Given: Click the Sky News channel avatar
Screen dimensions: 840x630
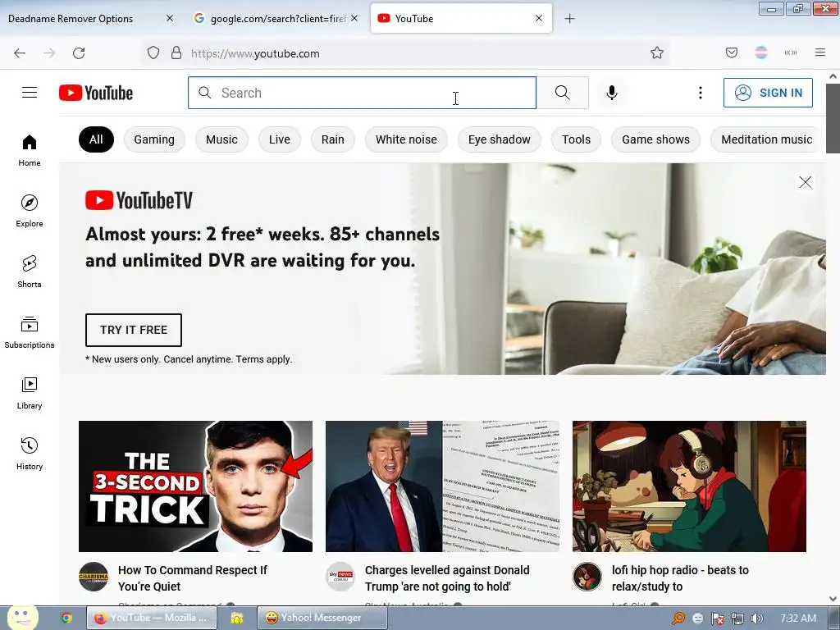Looking at the screenshot, I should click(x=340, y=577).
